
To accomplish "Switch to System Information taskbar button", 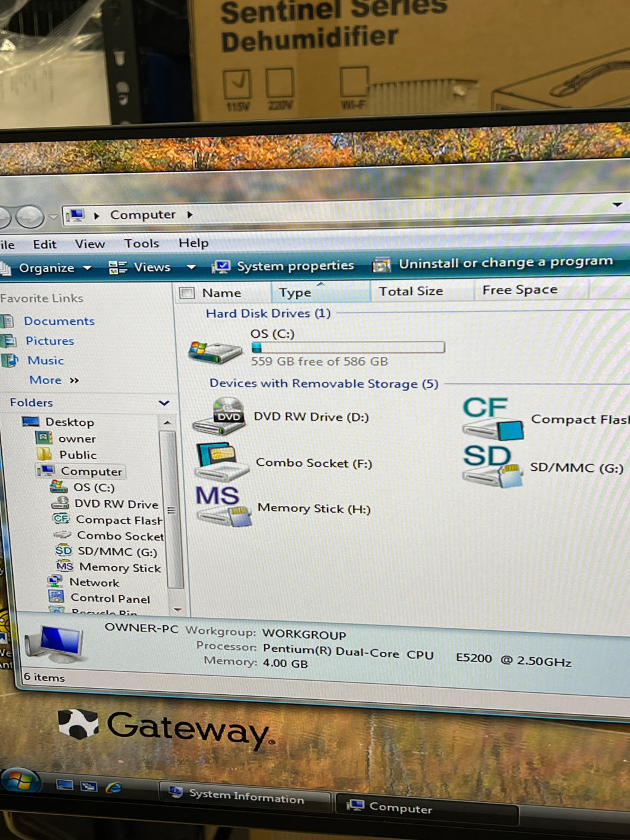I will 245,796.
